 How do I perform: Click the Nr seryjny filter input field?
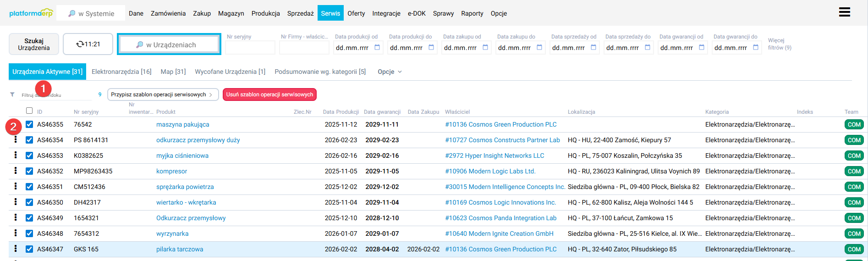(250, 48)
